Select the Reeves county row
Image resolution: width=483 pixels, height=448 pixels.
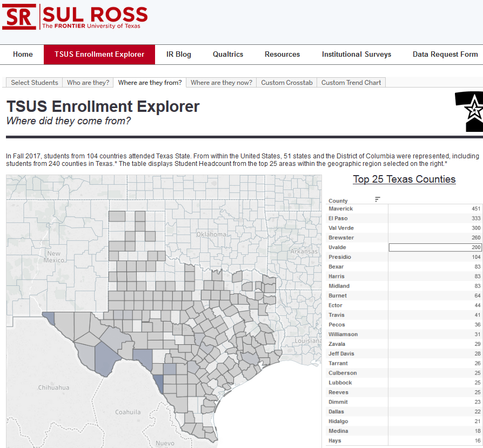pos(404,392)
